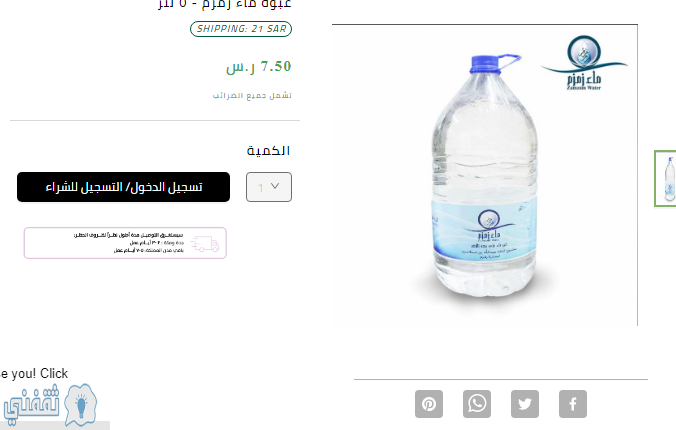Click the SHIPPING: 21 SAR badge
The width and height of the screenshot is (676, 430).
click(241, 29)
